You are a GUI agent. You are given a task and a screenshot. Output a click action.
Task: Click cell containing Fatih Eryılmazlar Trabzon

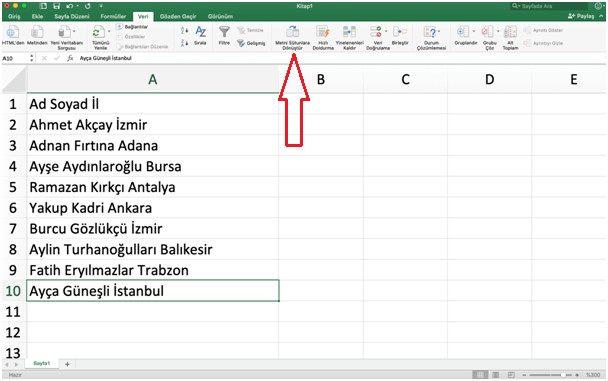[x=153, y=270]
